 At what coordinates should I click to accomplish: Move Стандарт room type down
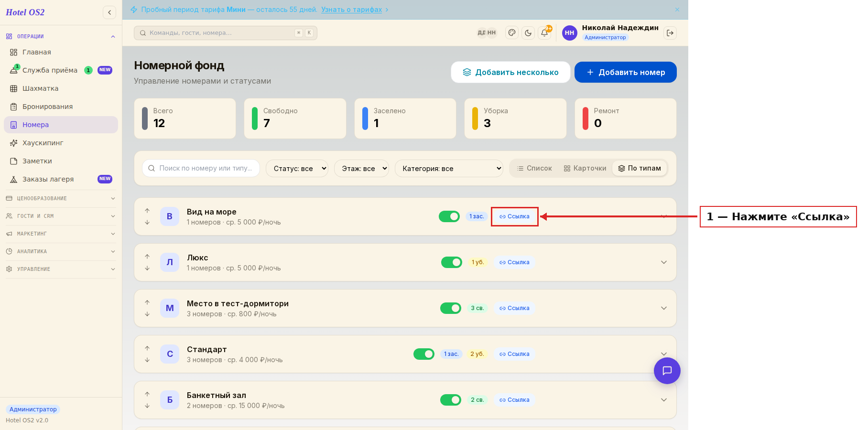tap(147, 360)
